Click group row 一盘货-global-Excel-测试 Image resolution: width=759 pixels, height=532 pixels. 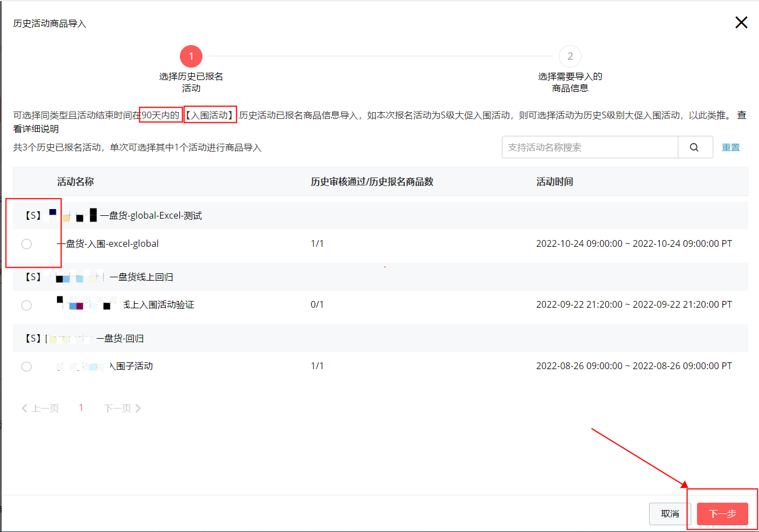tap(381, 215)
